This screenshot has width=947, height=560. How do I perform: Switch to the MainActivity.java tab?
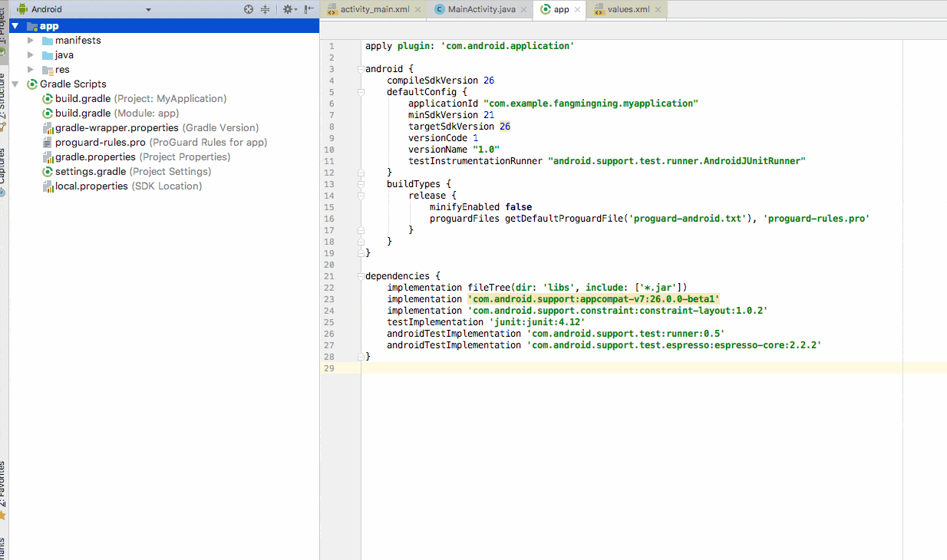tap(481, 10)
